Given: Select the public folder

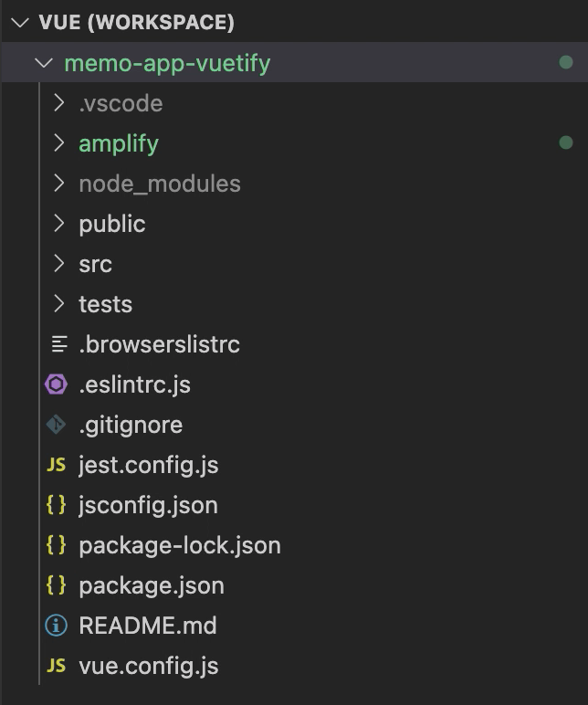Looking at the screenshot, I should 294,224.
